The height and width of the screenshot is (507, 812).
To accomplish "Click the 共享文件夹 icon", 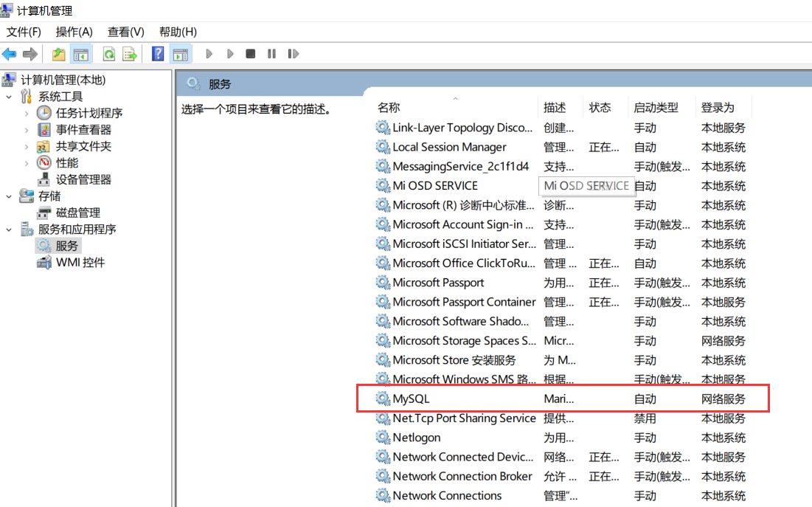I will coord(44,146).
